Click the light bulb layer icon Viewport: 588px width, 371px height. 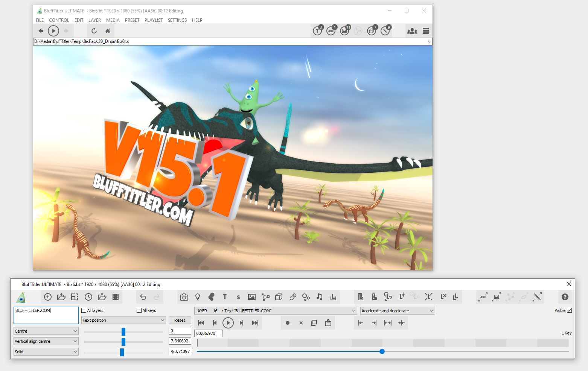[x=198, y=297]
